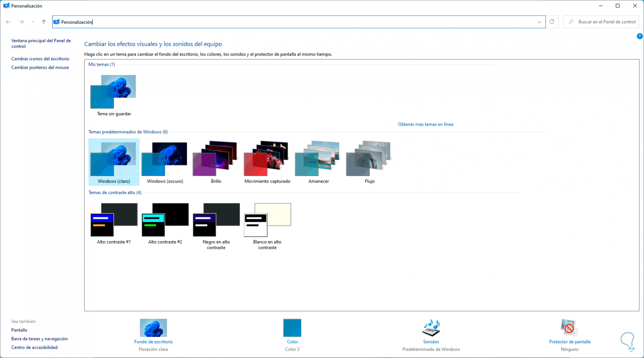The height and width of the screenshot is (358, 644).
Task: Go to Ventana principal del Panel de control
Action: [41, 43]
